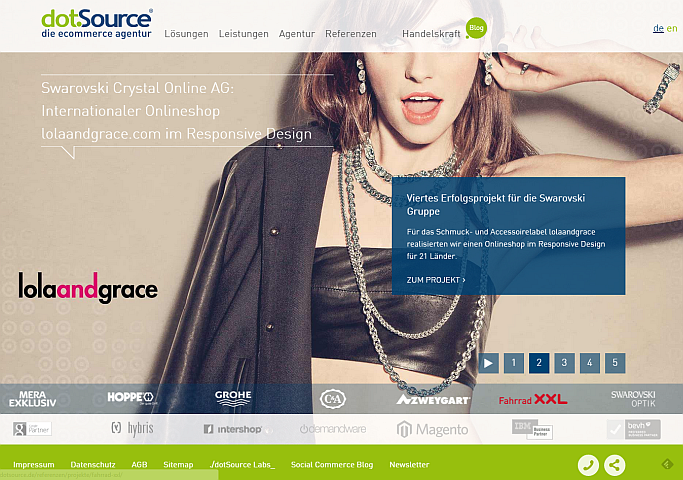Open the Social Commerce Blog link
The height and width of the screenshot is (480, 683).
click(332, 465)
